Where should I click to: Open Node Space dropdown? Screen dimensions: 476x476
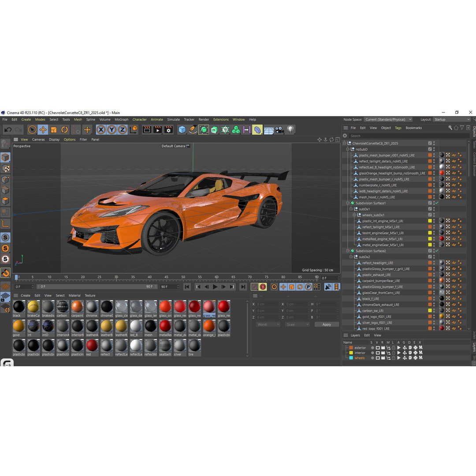(x=388, y=119)
